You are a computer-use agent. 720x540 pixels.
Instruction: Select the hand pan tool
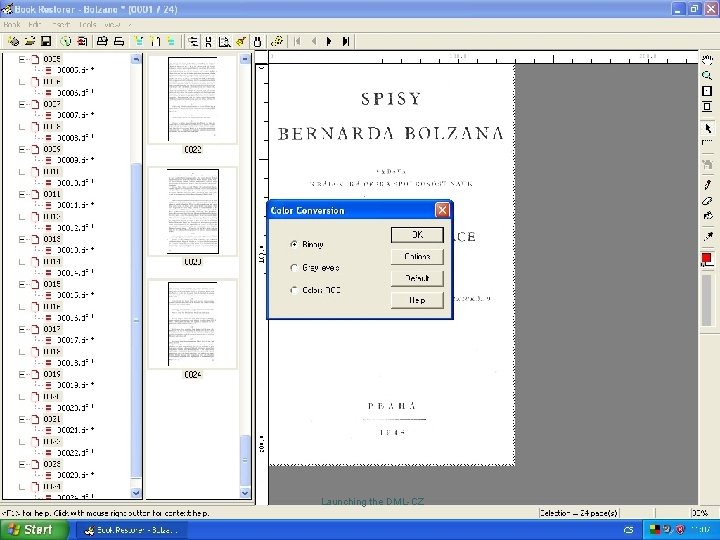click(707, 60)
